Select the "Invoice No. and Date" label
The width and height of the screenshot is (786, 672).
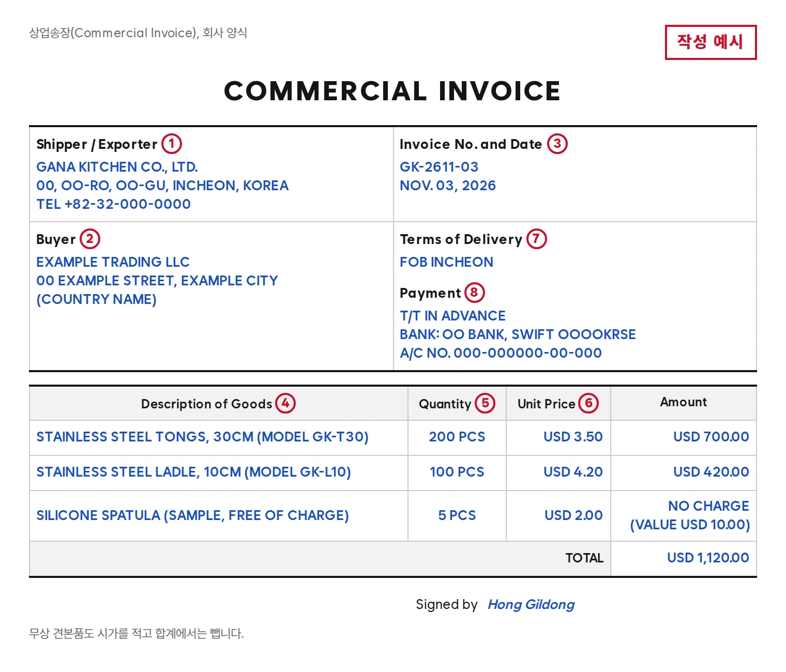pyautogui.click(x=471, y=144)
